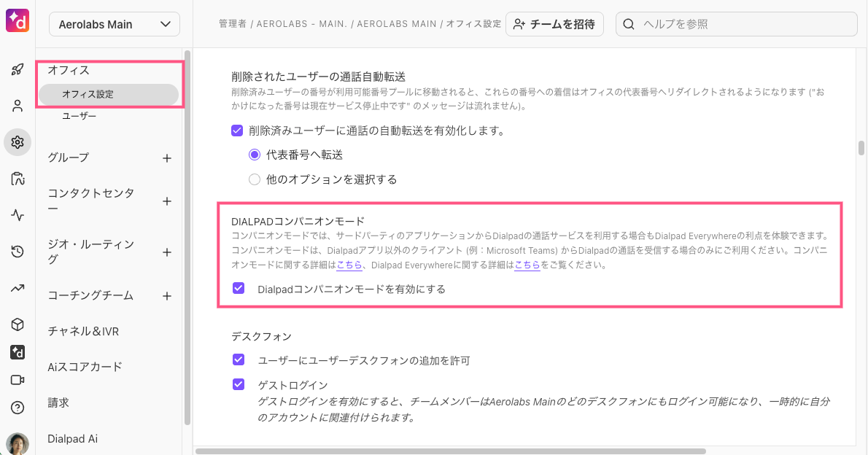Select 代表番号へ転送 radio button
Image resolution: width=868 pixels, height=455 pixels.
pyautogui.click(x=255, y=155)
